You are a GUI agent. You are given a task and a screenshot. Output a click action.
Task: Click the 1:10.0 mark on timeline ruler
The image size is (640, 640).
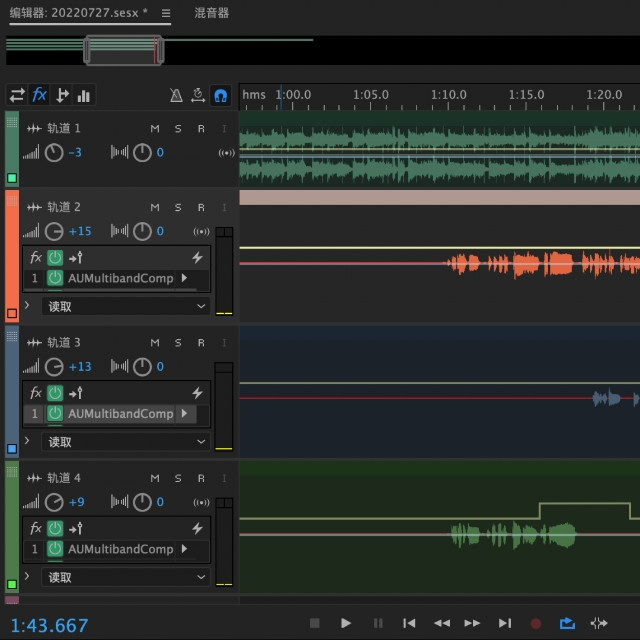click(x=448, y=95)
